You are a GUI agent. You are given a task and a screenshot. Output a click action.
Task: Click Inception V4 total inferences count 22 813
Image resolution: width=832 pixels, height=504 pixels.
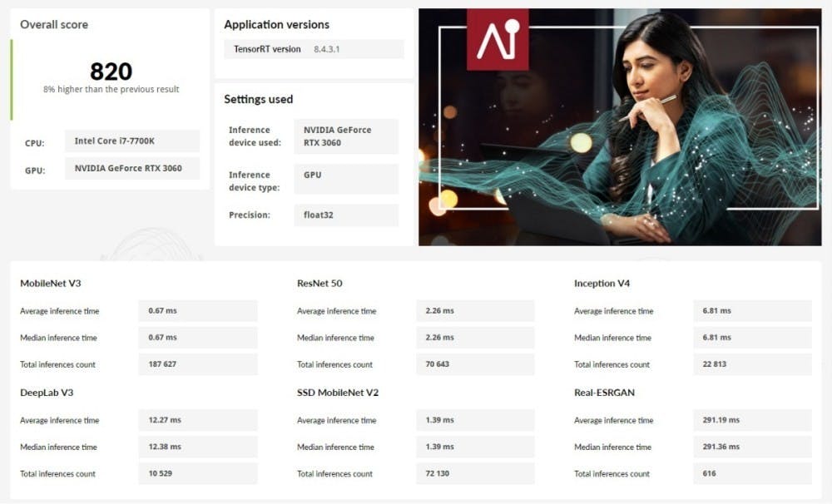point(752,364)
